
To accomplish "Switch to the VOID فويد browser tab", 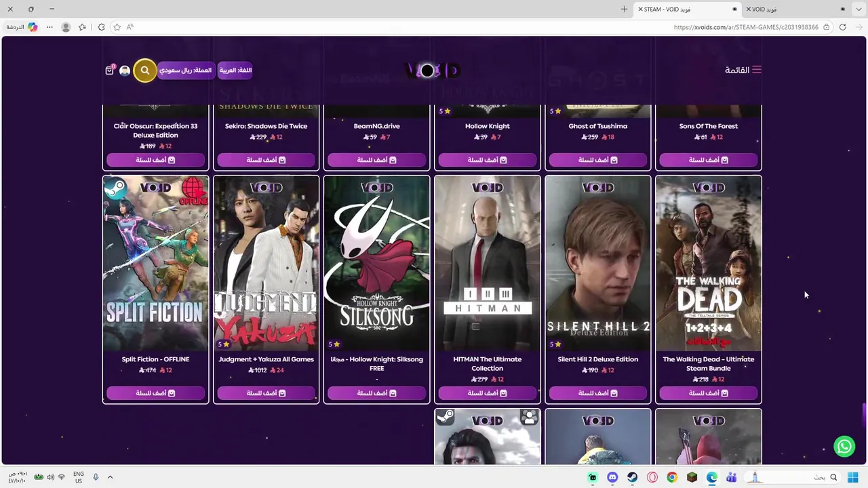I will (x=797, y=9).
